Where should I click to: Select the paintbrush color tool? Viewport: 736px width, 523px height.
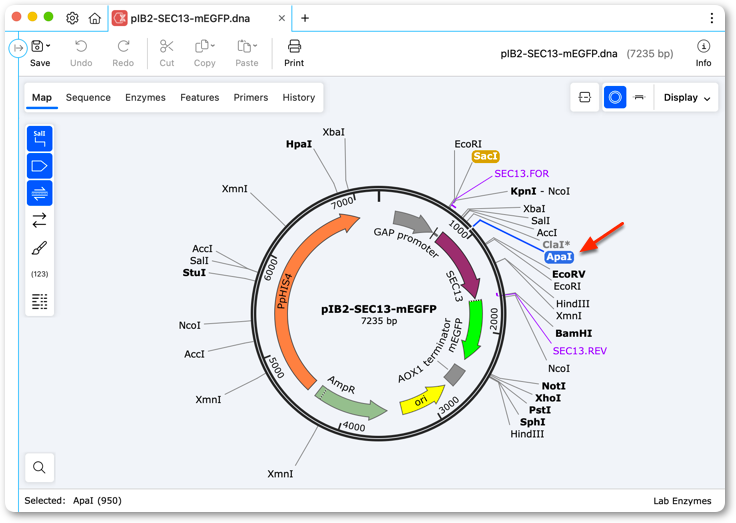[x=39, y=248]
